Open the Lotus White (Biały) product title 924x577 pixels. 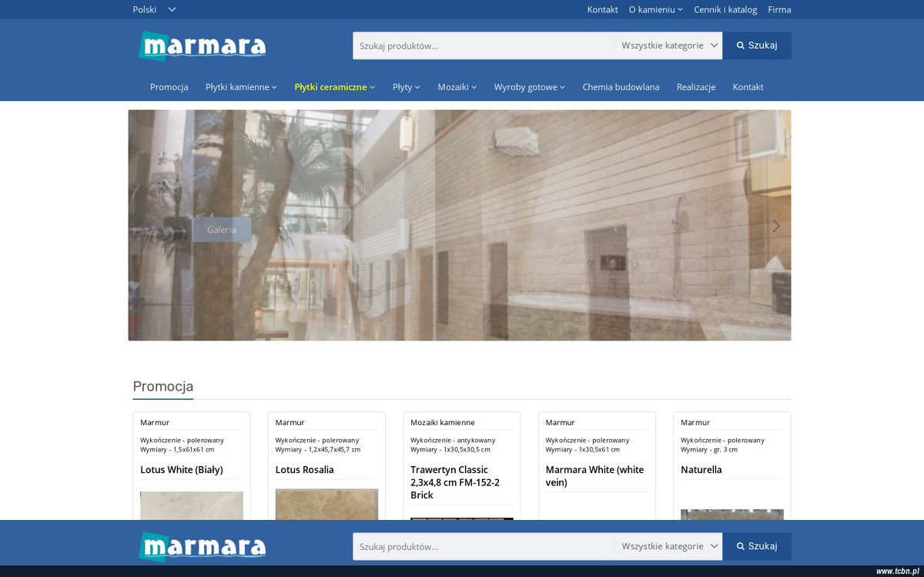182,470
